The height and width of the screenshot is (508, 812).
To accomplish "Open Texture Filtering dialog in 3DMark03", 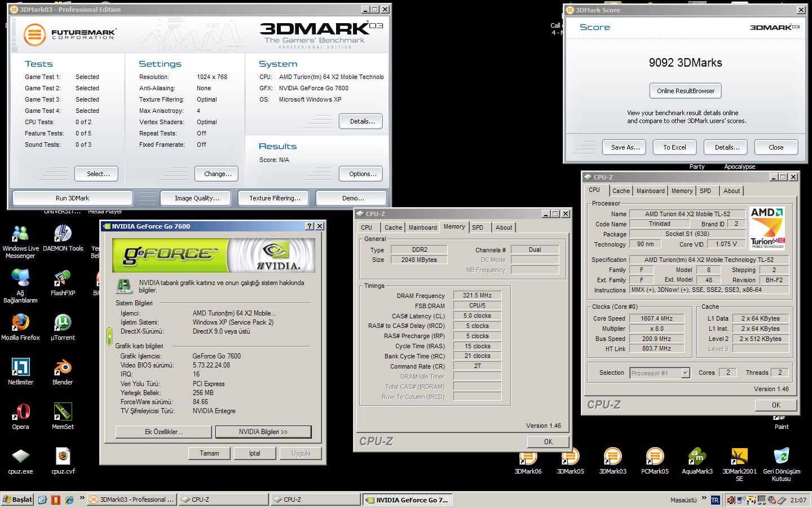I will pos(275,198).
